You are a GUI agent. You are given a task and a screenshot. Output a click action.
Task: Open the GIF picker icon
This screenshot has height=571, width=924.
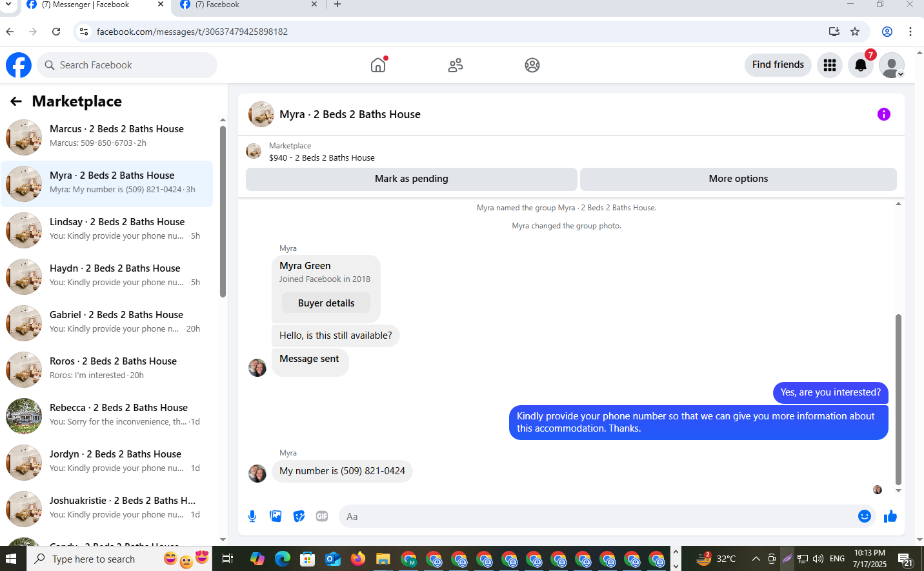(322, 516)
